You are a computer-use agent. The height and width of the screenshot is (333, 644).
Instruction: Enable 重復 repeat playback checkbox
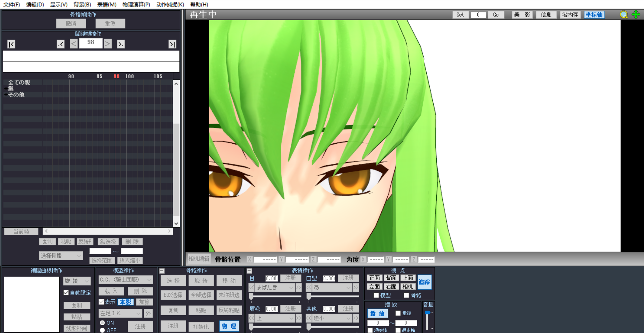pyautogui.click(x=398, y=313)
